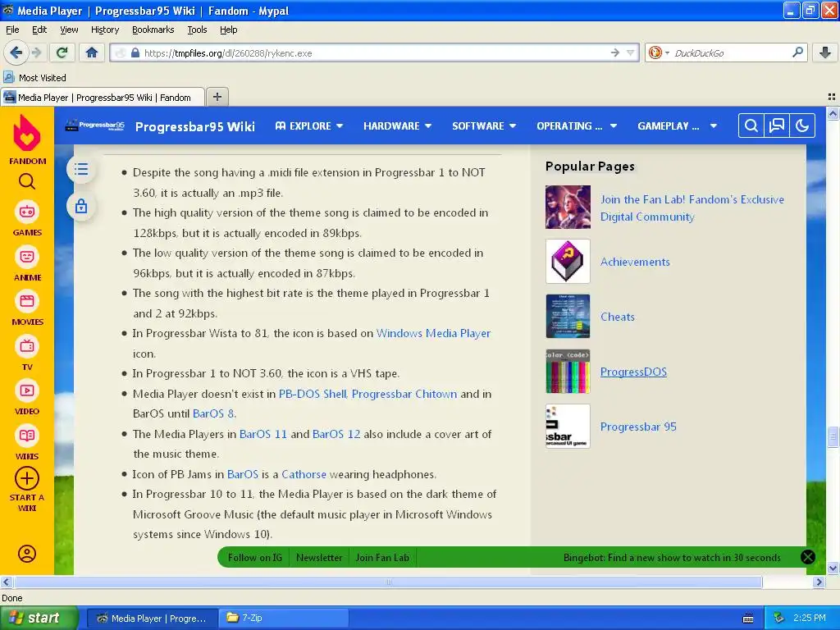Open the table of contents list icon
The height and width of the screenshot is (630, 840).
(x=81, y=169)
